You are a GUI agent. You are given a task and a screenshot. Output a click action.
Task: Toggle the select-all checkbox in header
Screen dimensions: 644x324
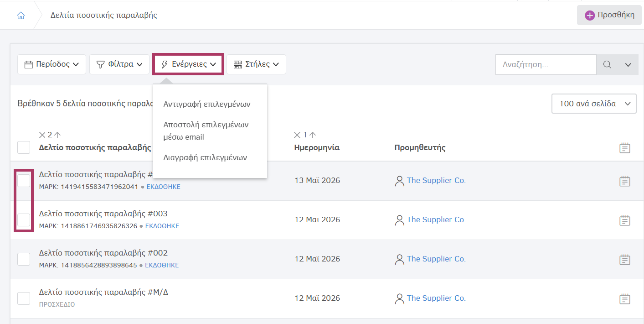pos(24,147)
